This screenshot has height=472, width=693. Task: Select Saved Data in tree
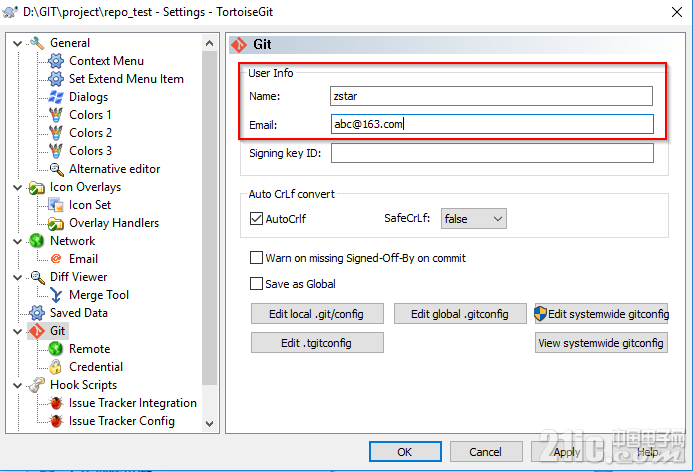point(79,313)
